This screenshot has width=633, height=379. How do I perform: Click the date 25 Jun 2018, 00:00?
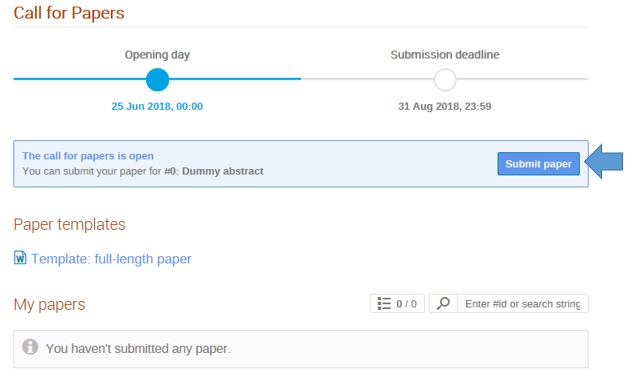click(157, 106)
